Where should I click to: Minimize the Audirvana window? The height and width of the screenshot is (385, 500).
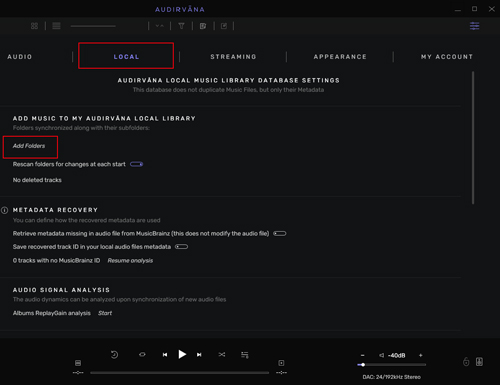[x=458, y=9]
